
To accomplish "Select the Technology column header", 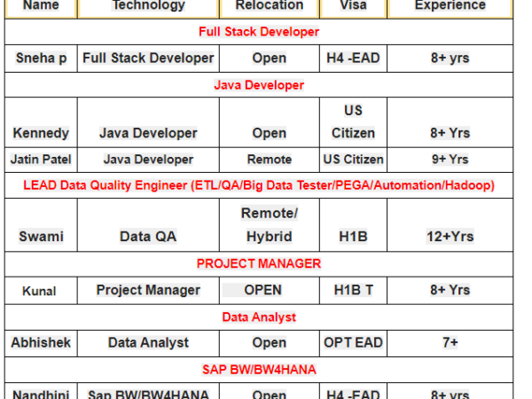I will click(148, 5).
